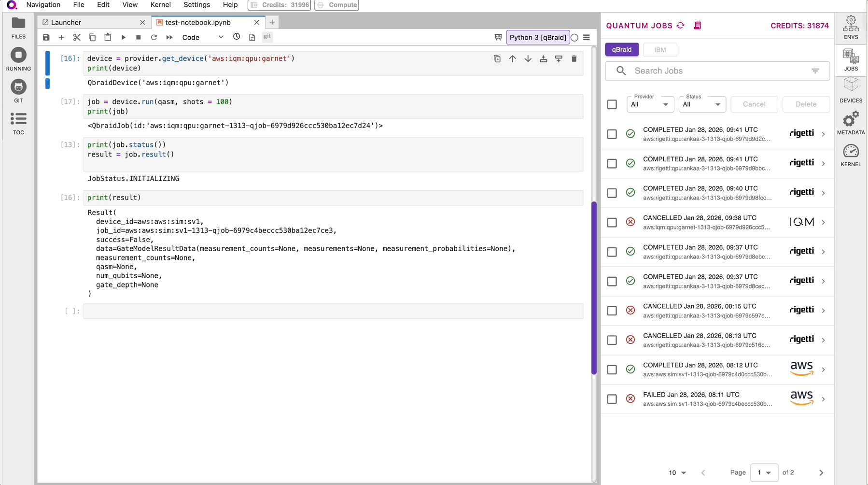Open the page number dropdown
The height and width of the screenshot is (485, 868).
click(764, 472)
